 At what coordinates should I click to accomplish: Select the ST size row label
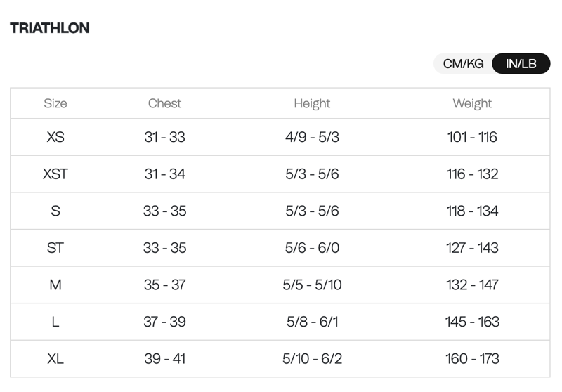click(x=55, y=247)
